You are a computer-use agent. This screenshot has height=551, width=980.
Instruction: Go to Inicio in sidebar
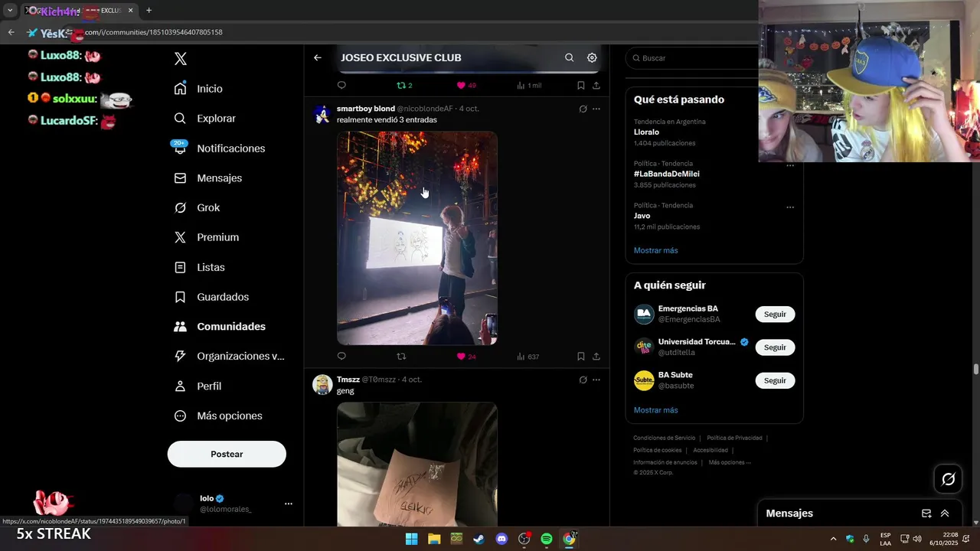[x=198, y=89]
